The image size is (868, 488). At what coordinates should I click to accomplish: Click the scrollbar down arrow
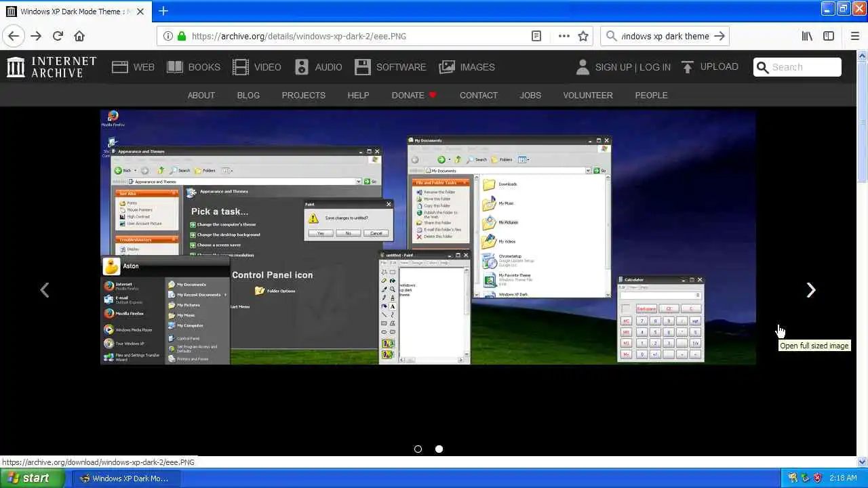[x=862, y=462]
